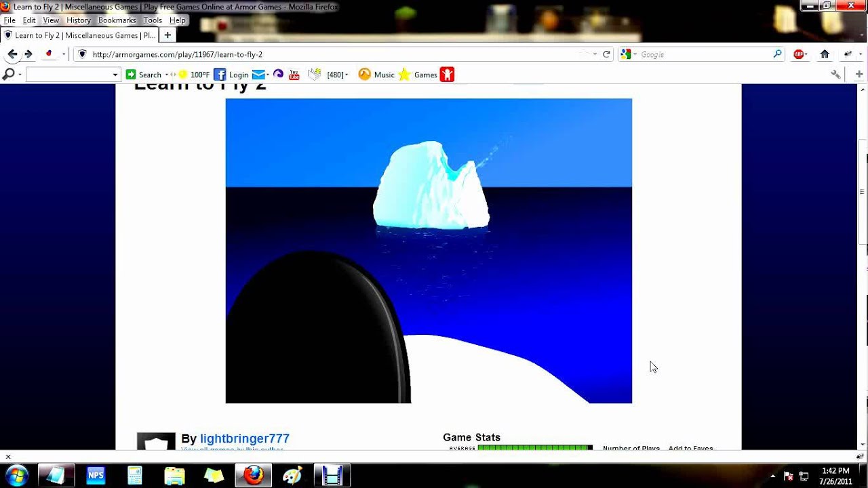This screenshot has width=868, height=488.
Task: Open the toolbar wrench settings icon
Action: click(x=835, y=75)
